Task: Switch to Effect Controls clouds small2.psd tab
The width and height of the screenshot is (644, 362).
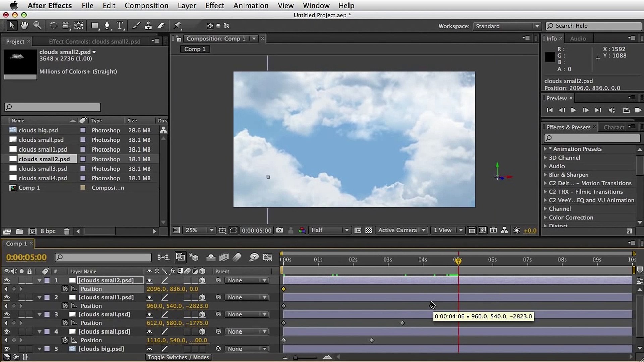Action: point(95,41)
